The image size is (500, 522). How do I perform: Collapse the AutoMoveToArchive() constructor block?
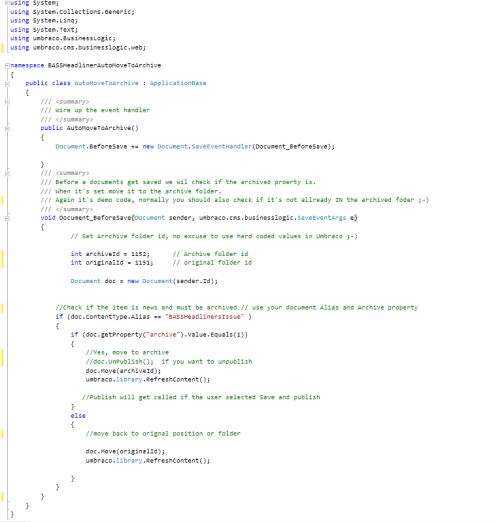[x=7, y=128]
